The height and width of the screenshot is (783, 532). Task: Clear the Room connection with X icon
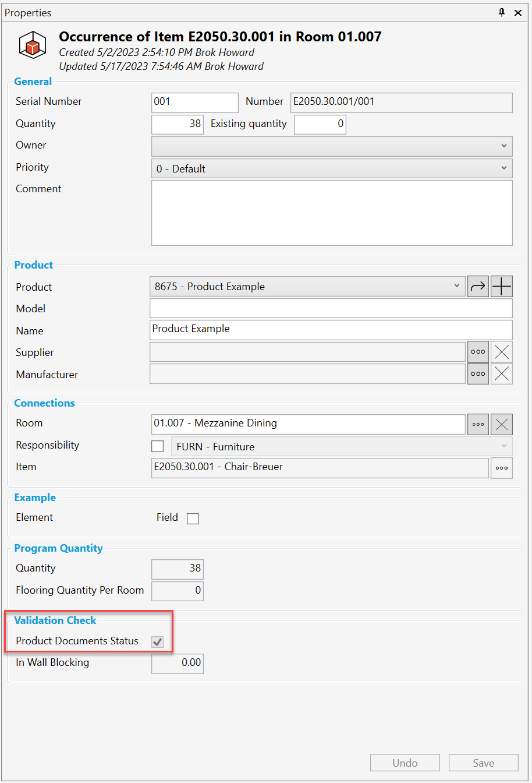tap(502, 425)
